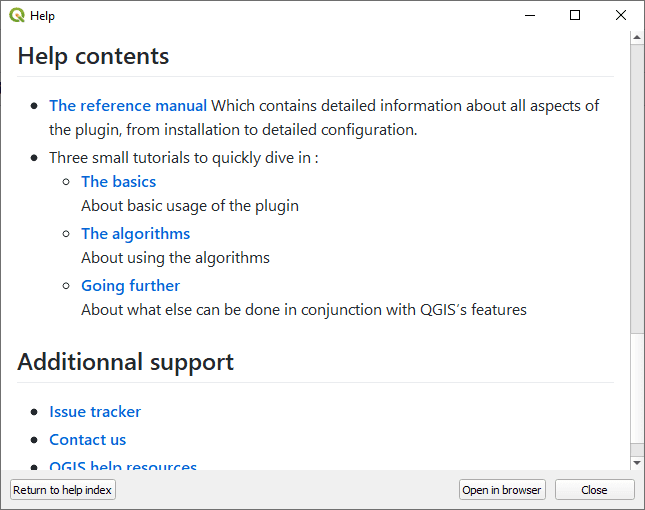Close the window with the title bar X
The image size is (645, 510).
(x=621, y=16)
